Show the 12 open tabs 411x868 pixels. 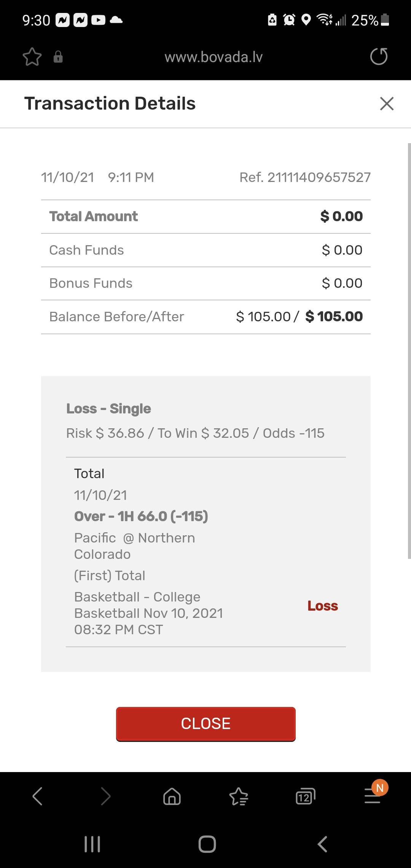click(306, 796)
